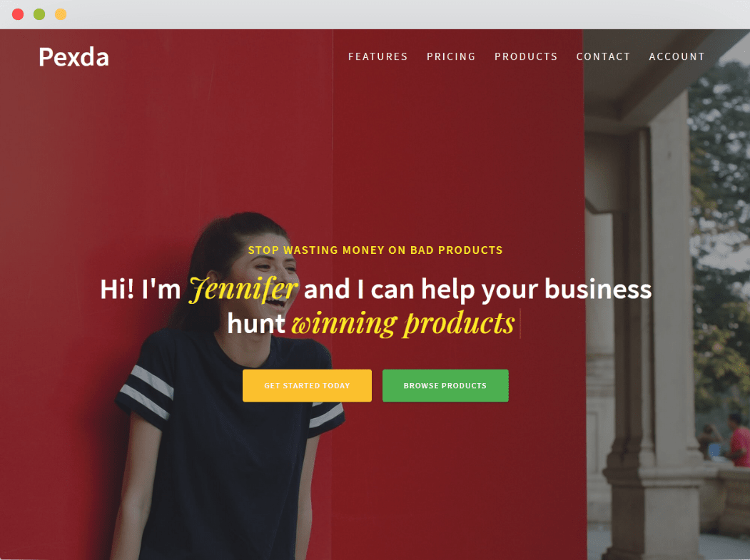Click the yellow script word 'Jennifer'

click(x=243, y=290)
